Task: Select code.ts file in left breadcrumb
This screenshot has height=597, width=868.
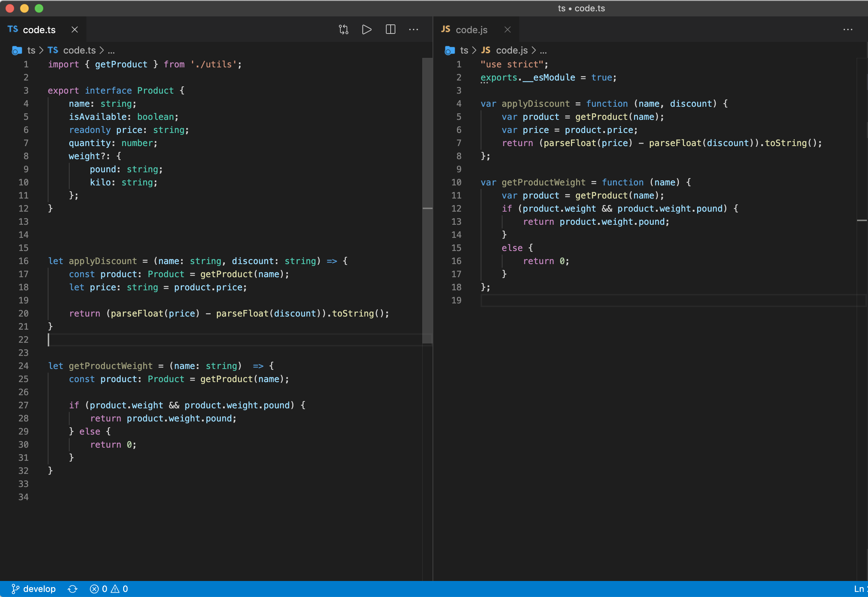Action: [x=79, y=50]
